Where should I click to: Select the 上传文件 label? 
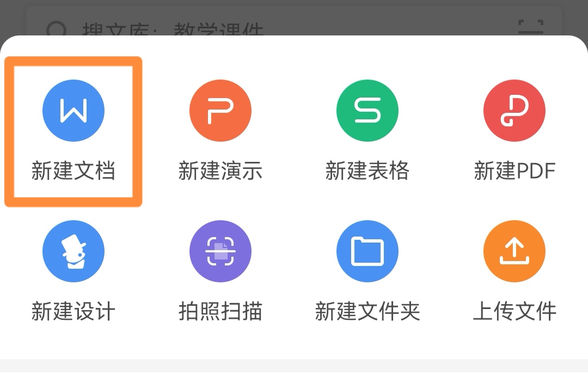(x=514, y=311)
